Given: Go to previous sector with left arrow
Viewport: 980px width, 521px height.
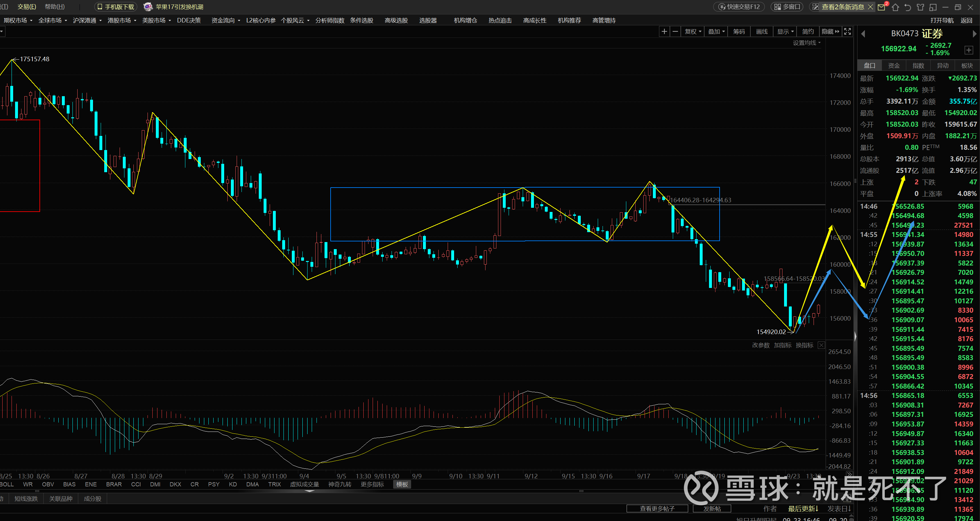Looking at the screenshot, I should [x=863, y=34].
